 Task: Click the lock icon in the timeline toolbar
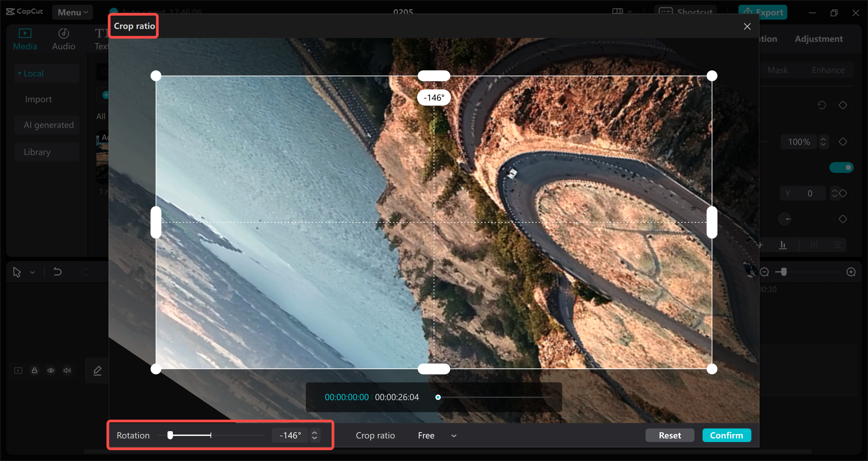click(x=35, y=370)
